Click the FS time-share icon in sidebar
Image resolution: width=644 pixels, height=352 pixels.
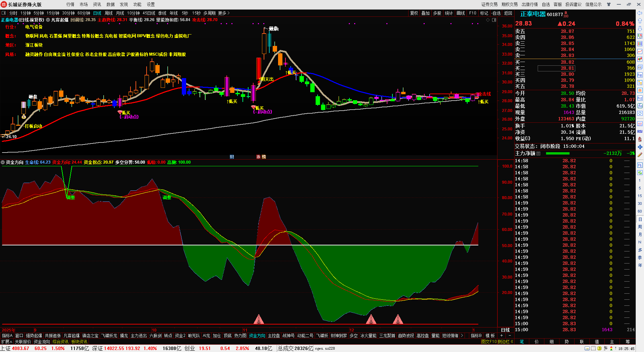pos(640,165)
